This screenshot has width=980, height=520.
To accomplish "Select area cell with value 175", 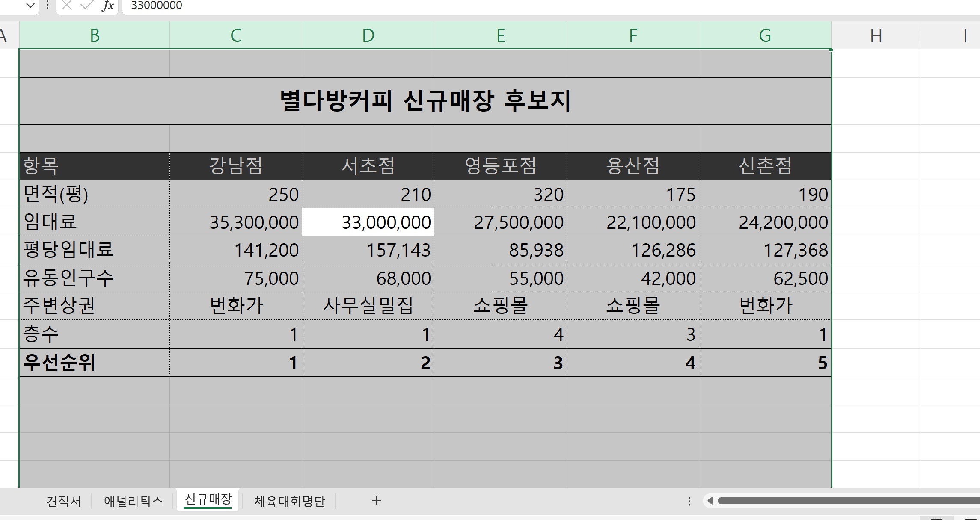I will click(x=633, y=194).
